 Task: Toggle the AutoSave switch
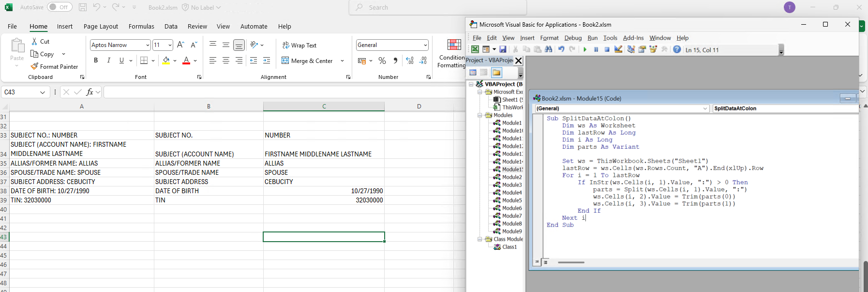pos(60,7)
